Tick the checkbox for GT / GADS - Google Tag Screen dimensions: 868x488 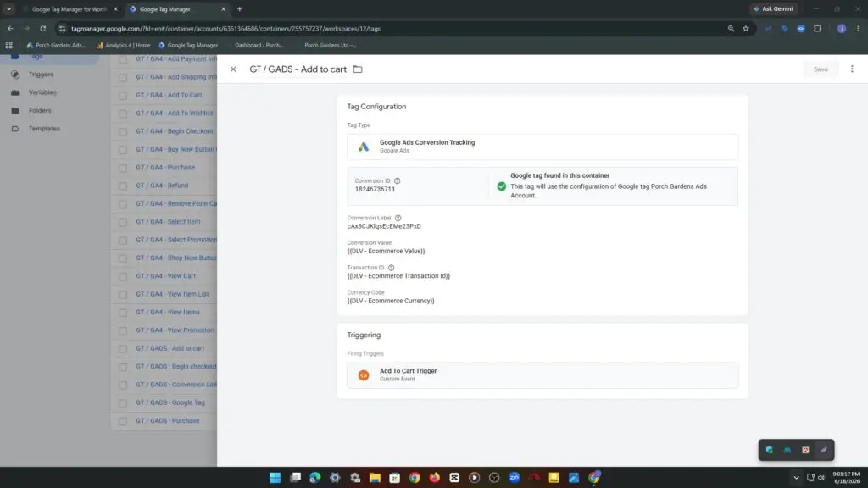(123, 402)
